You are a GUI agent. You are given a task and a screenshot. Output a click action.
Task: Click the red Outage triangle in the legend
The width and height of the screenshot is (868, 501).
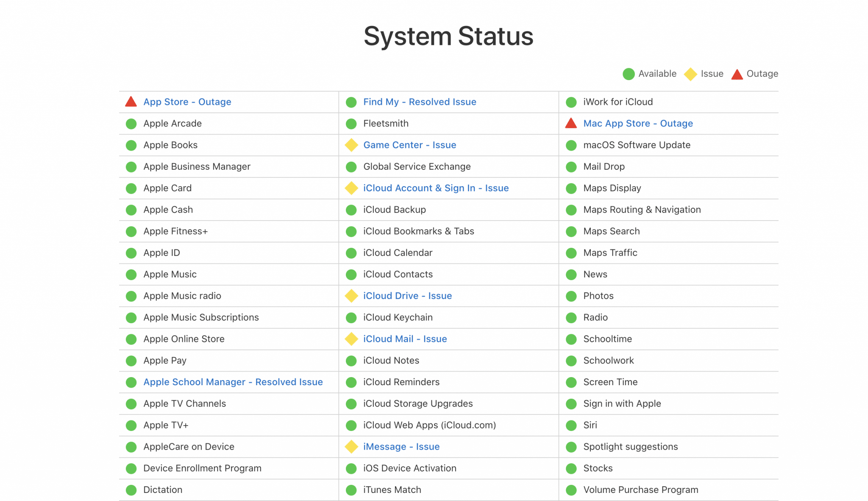tap(737, 74)
